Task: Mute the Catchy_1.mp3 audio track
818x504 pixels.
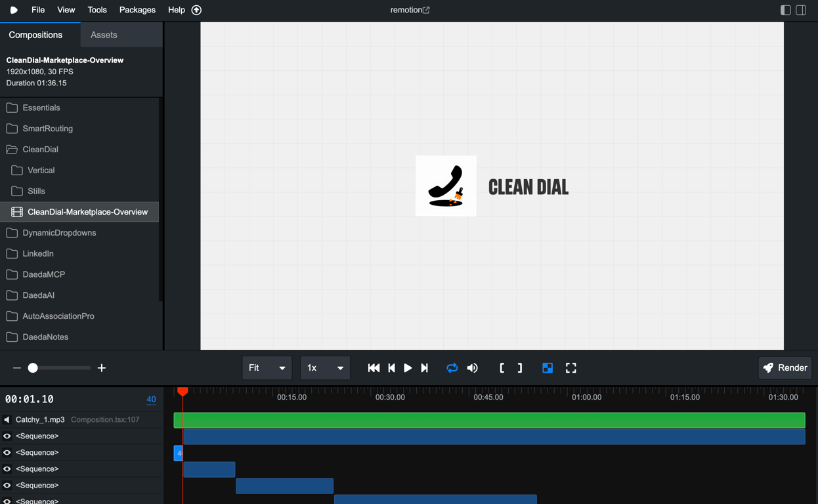Action: [x=7, y=419]
